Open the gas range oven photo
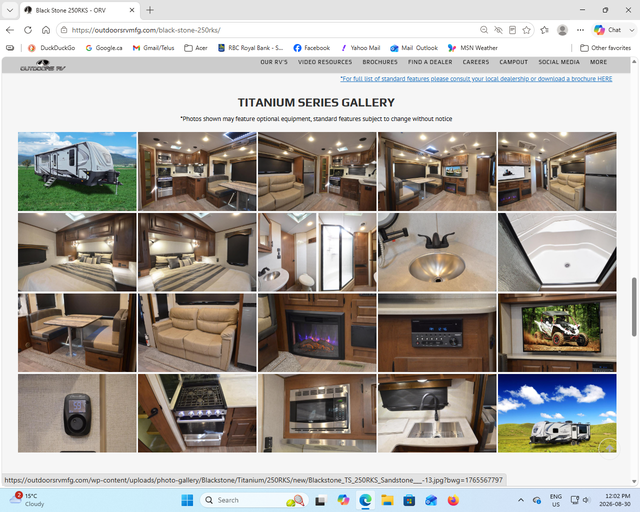The image size is (640, 512). point(197,413)
